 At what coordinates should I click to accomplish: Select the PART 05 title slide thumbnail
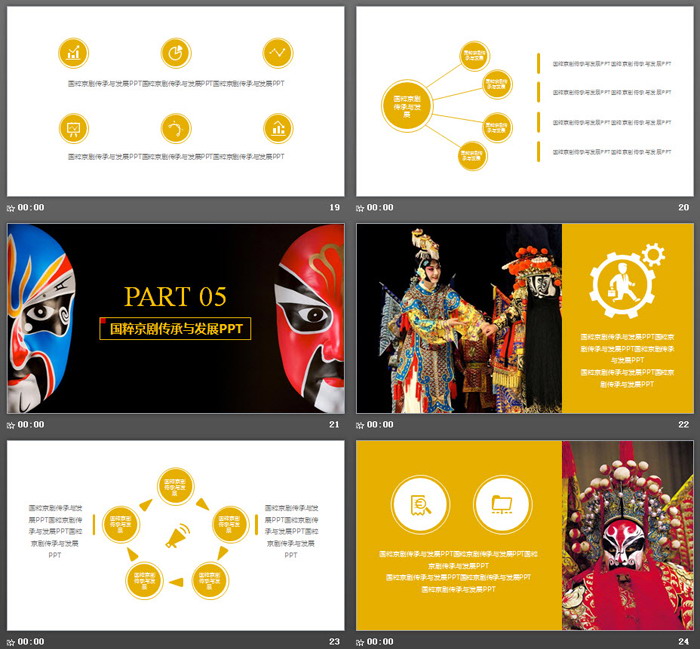175,318
